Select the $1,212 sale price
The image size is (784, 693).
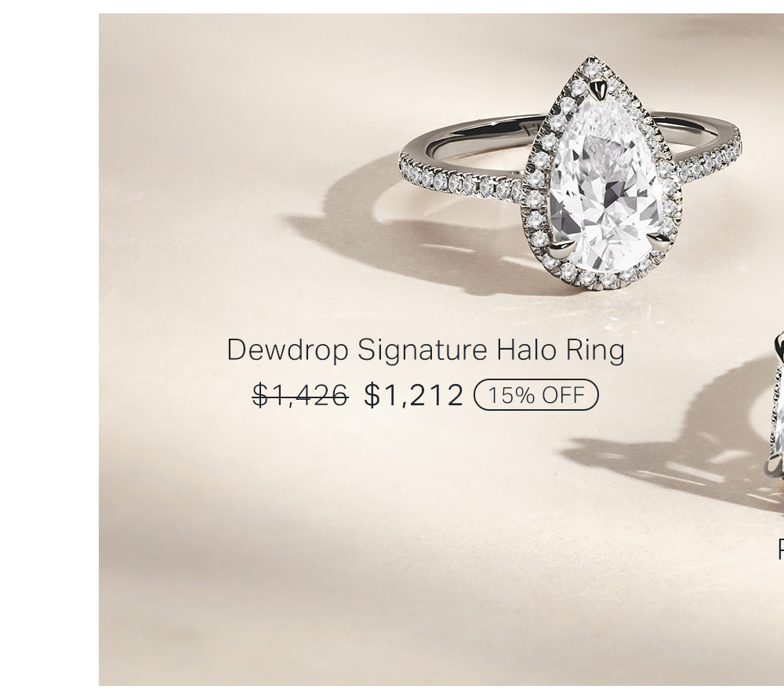click(413, 395)
